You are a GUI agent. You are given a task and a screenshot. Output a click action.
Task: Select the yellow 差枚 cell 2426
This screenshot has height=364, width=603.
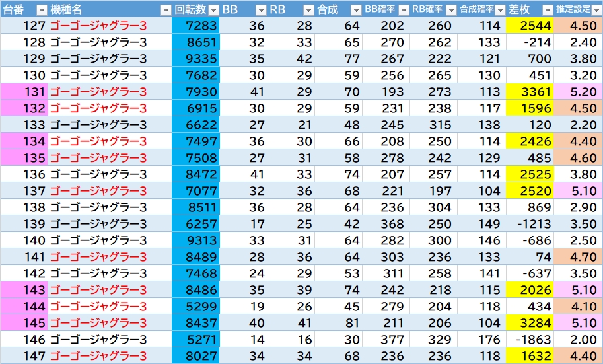[530, 141]
